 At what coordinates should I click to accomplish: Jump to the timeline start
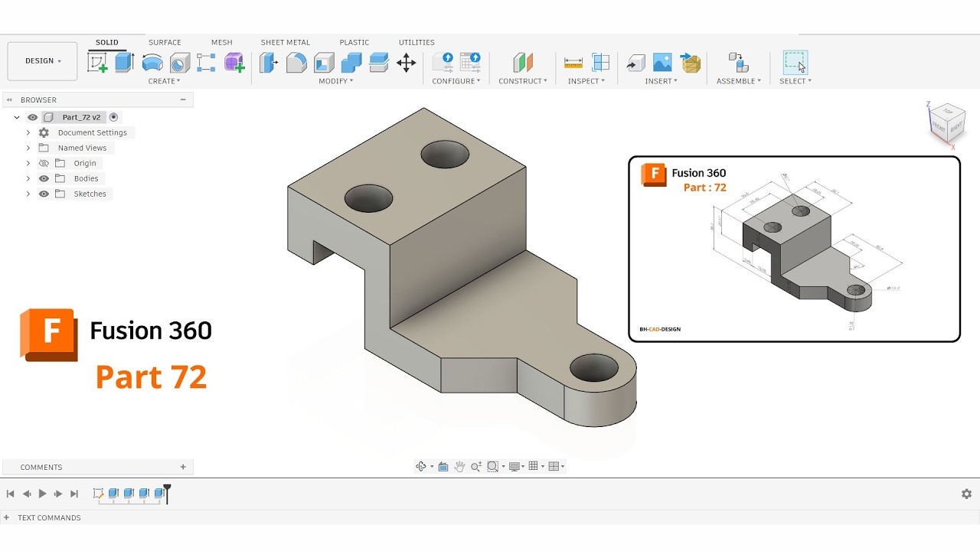pyautogui.click(x=11, y=494)
